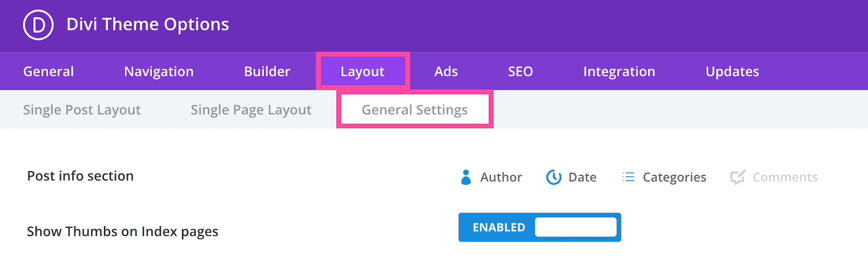Open the SEO tab
Screen dimensions: 868x274
(520, 71)
